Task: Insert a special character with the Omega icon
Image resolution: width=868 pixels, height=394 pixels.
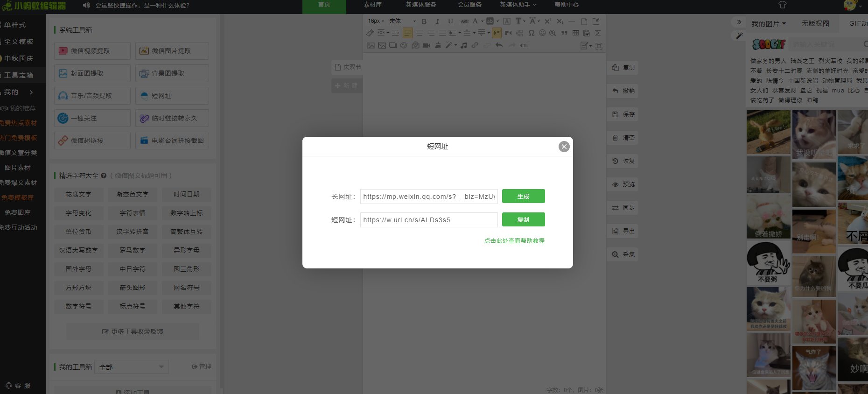Action: click(531, 33)
